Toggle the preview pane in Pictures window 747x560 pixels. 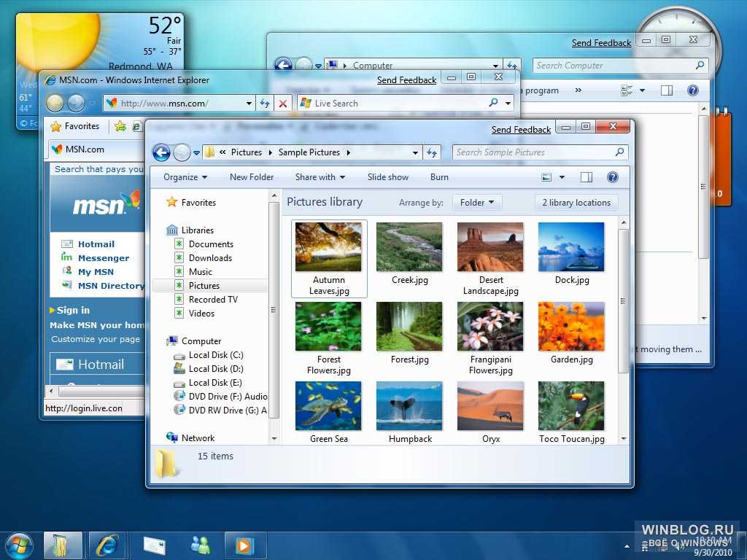[x=587, y=177]
